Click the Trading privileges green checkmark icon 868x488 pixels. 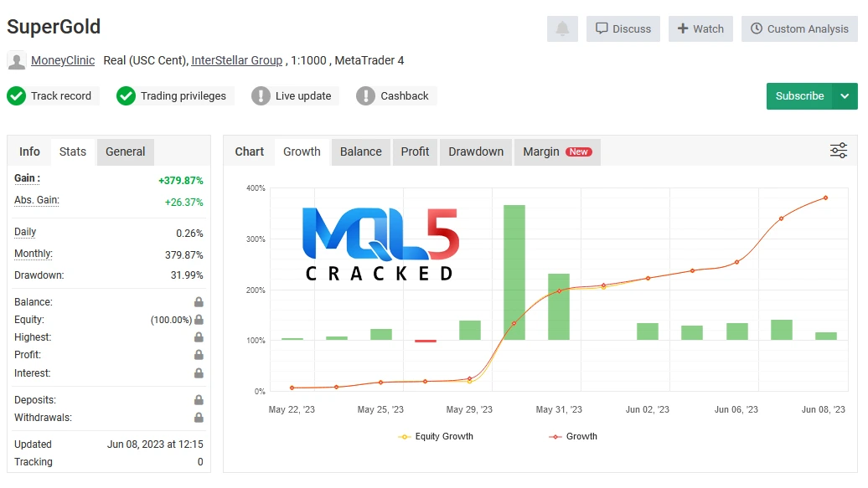[127, 95]
